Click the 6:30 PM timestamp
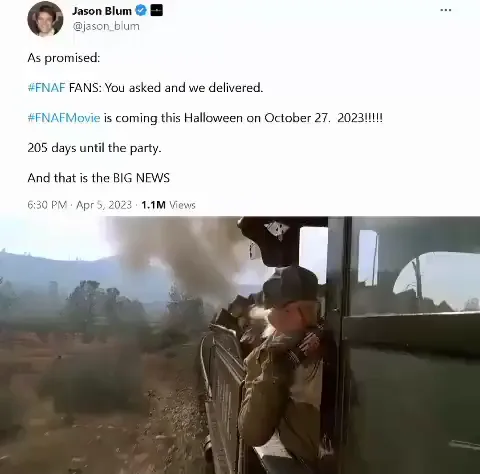The height and width of the screenshot is (474, 480). (47, 205)
